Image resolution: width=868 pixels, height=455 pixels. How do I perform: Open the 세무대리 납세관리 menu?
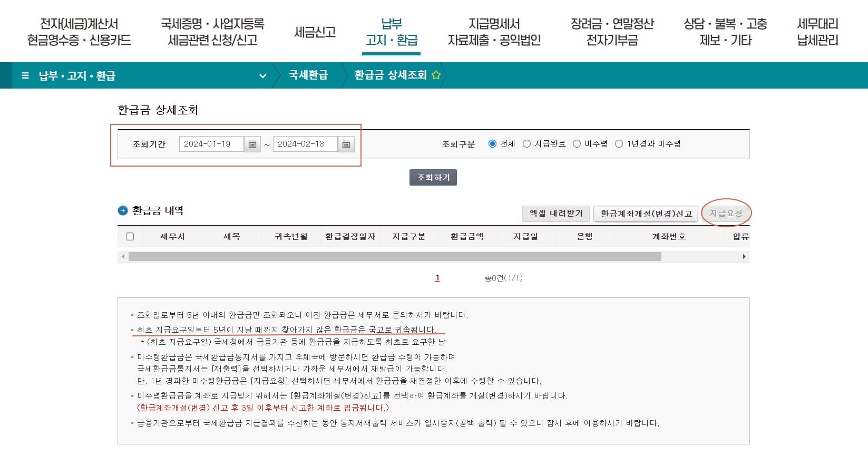click(x=817, y=32)
